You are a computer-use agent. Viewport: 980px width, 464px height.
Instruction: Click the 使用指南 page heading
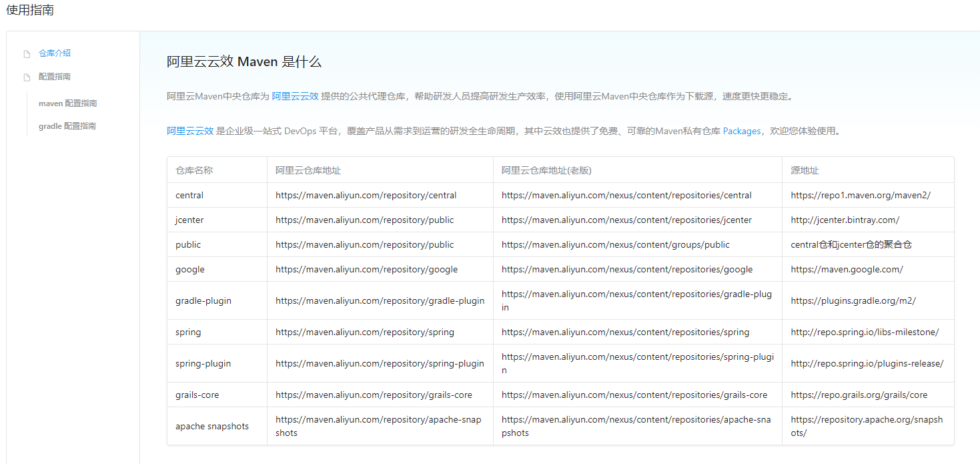coord(30,10)
